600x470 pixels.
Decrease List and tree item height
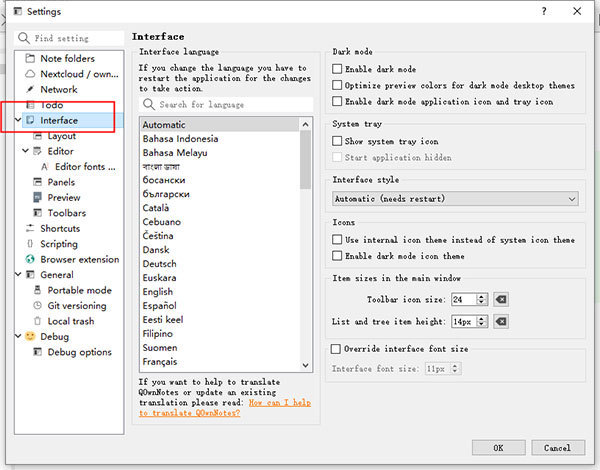click(x=482, y=325)
